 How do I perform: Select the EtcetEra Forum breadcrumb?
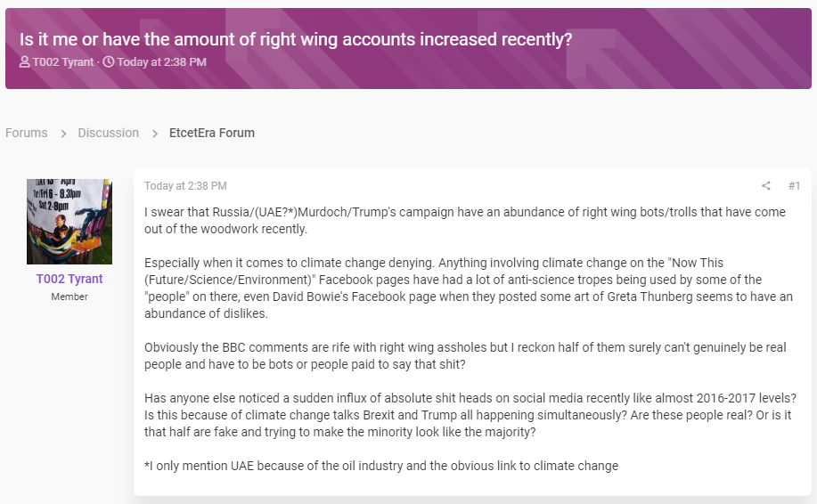tap(212, 133)
